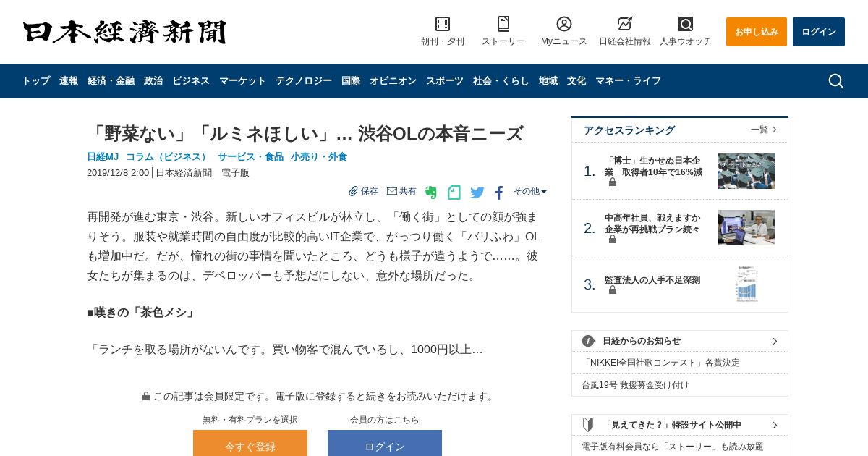Image resolution: width=868 pixels, height=456 pixels.
Task: Open the オピニオン section
Action: tap(393, 81)
